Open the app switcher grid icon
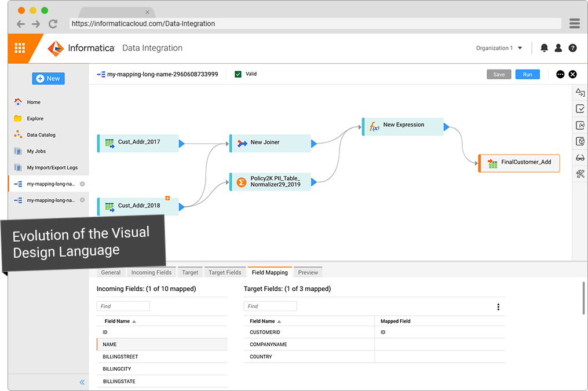The image size is (588, 391). point(20,48)
